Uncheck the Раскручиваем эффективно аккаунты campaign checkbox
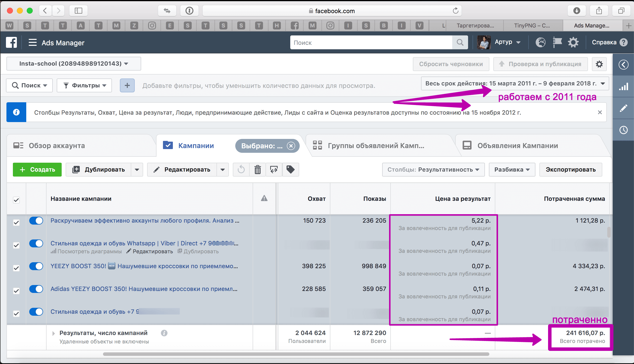 (16, 222)
